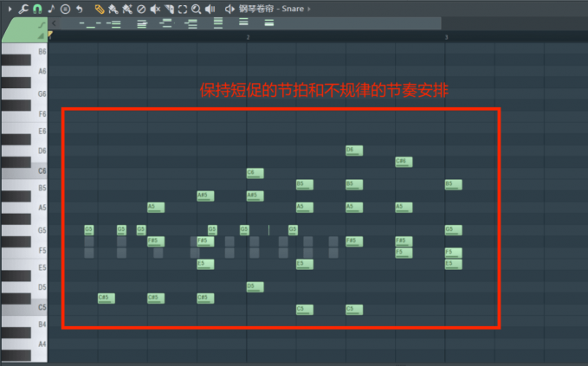Click the yellow playback start marker
This screenshot has width=588, height=366.
tap(50, 35)
